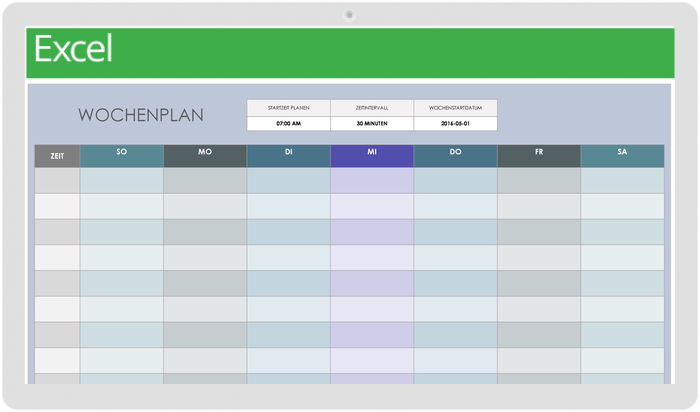Click the purple MI column header
700x412 pixels.
pyautogui.click(x=372, y=155)
